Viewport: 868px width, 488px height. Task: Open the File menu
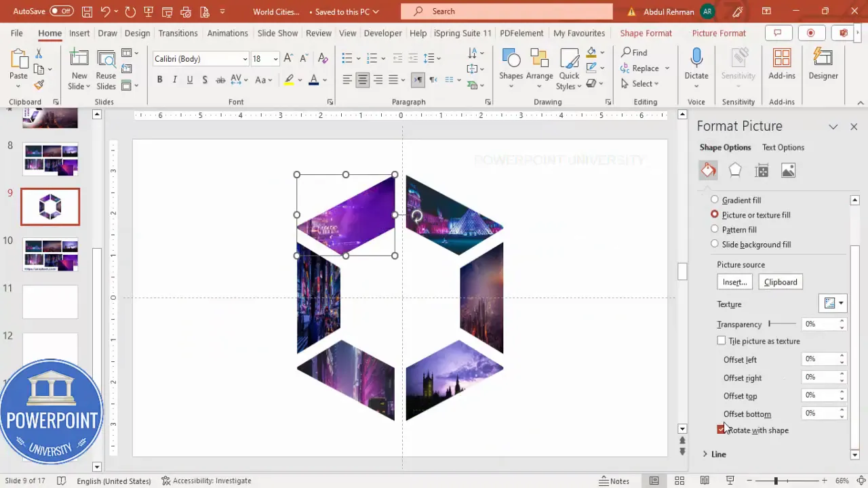coord(17,33)
